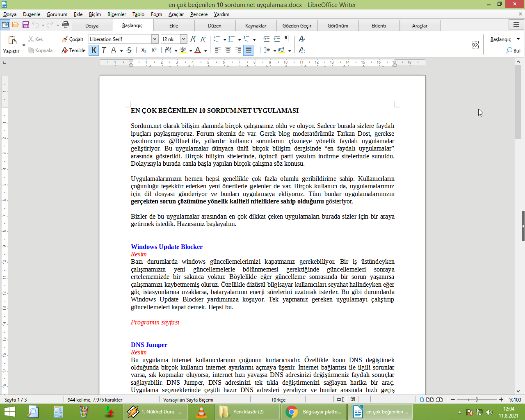525x420 pixels.
Task: Click the Bul find button
Action: click(513, 50)
